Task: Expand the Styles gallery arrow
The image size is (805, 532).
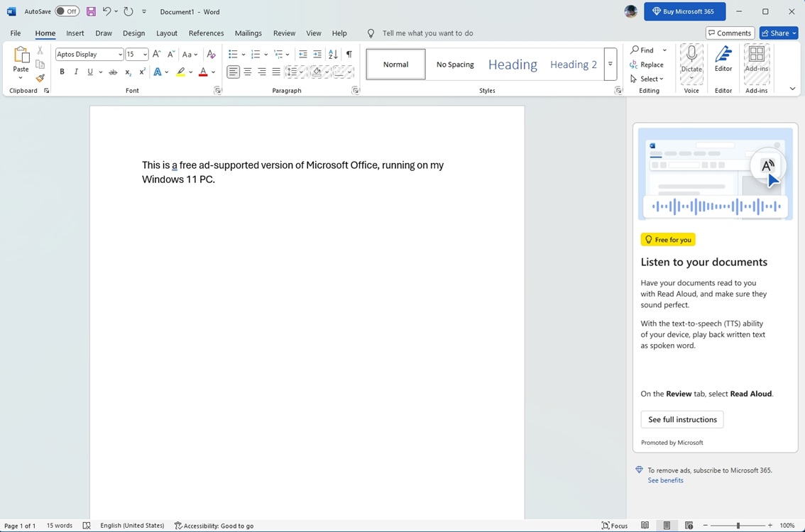Action: pyautogui.click(x=610, y=64)
